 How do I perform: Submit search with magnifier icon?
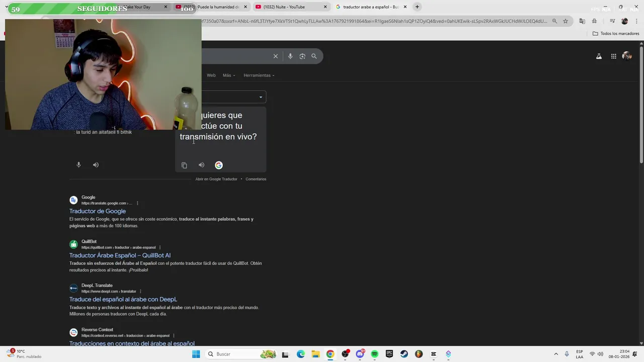314,56
